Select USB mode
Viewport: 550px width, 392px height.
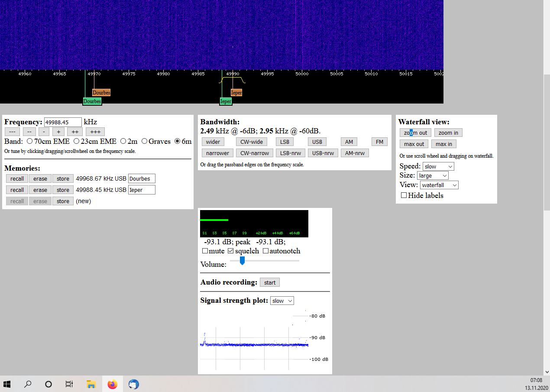point(317,142)
